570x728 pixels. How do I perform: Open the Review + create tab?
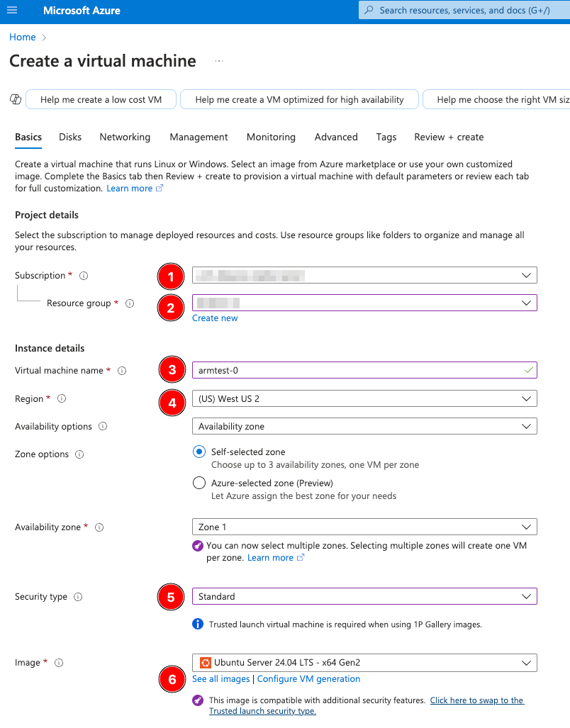tap(449, 137)
